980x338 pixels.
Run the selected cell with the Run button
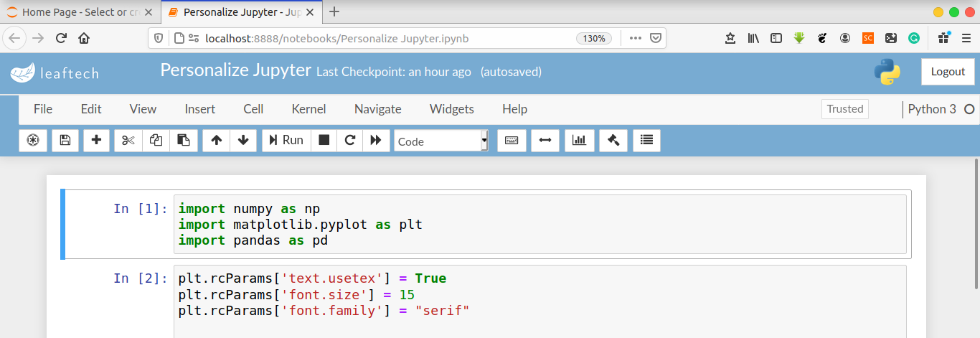286,141
